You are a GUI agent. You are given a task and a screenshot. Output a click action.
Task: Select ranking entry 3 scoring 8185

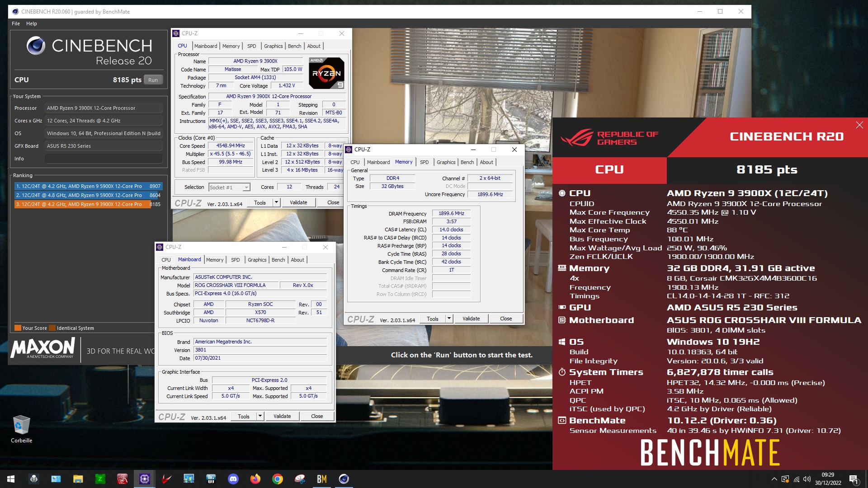(x=88, y=204)
